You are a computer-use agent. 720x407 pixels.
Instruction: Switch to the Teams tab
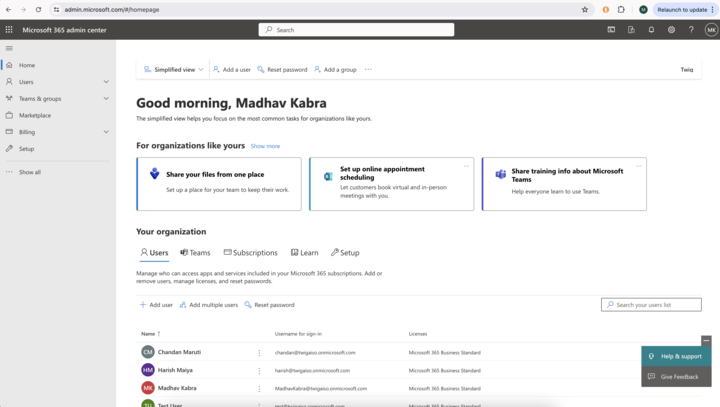[x=195, y=253]
